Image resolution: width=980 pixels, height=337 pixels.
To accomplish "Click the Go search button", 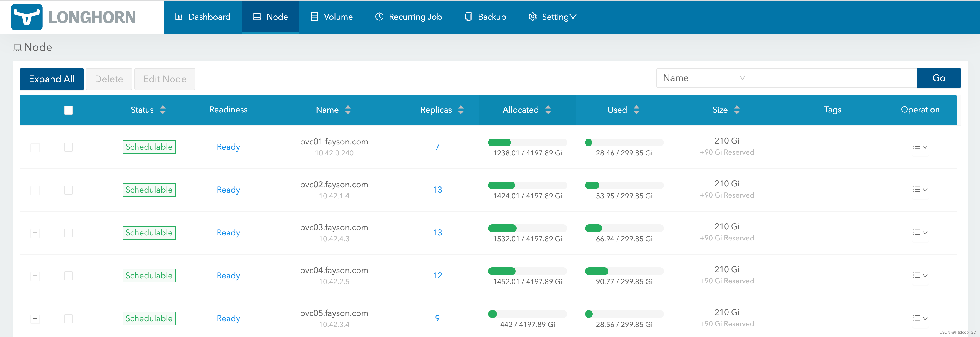I will pos(938,78).
